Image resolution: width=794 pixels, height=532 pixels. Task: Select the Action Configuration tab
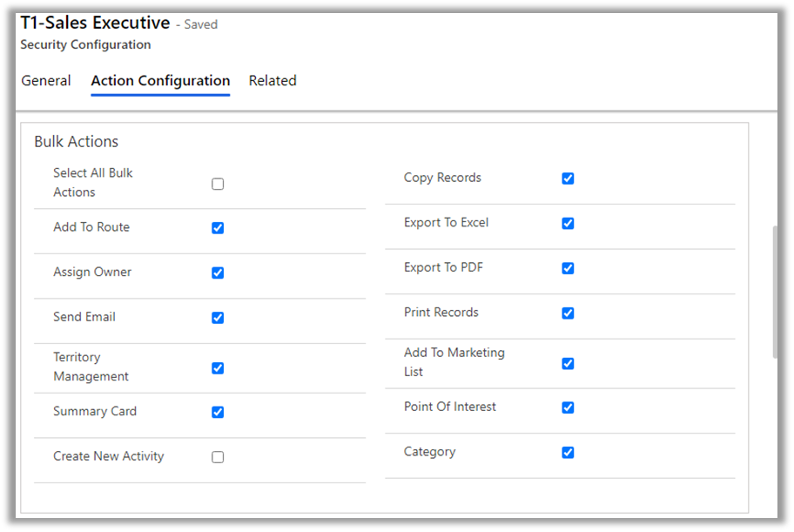[x=160, y=81]
